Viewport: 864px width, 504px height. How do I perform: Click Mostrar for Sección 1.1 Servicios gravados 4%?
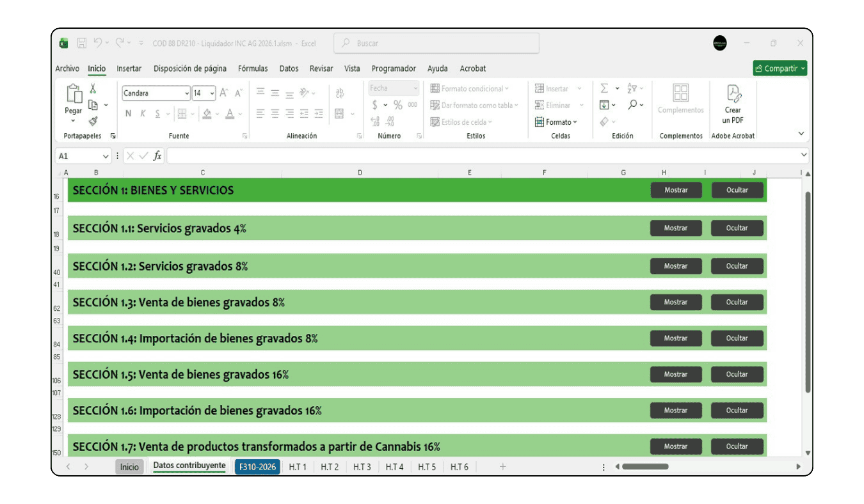click(x=676, y=228)
